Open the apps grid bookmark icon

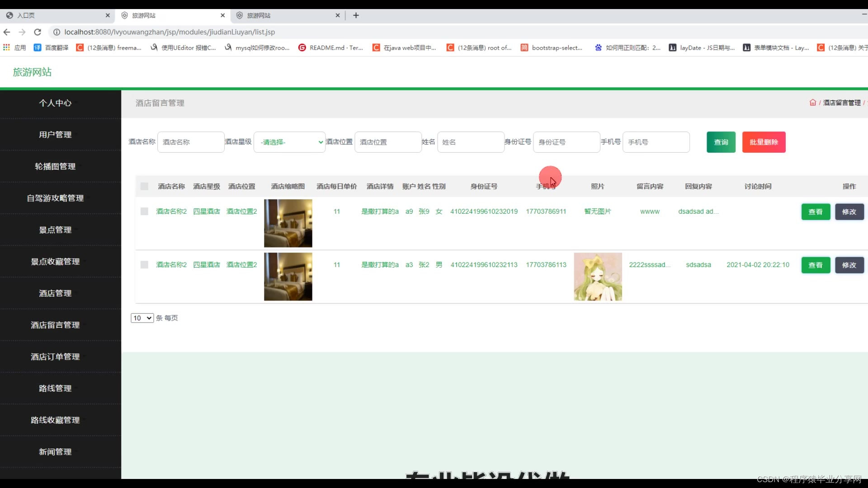click(x=6, y=47)
